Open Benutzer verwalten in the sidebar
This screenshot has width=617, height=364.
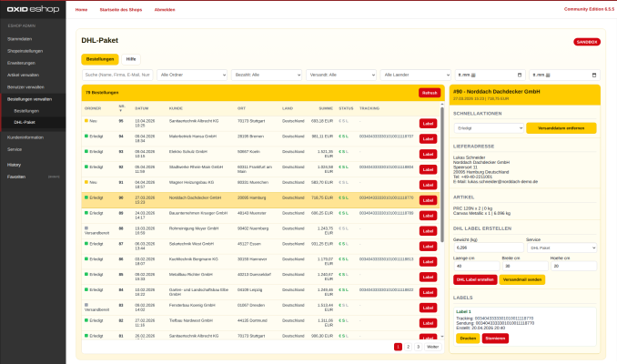[x=25, y=87]
